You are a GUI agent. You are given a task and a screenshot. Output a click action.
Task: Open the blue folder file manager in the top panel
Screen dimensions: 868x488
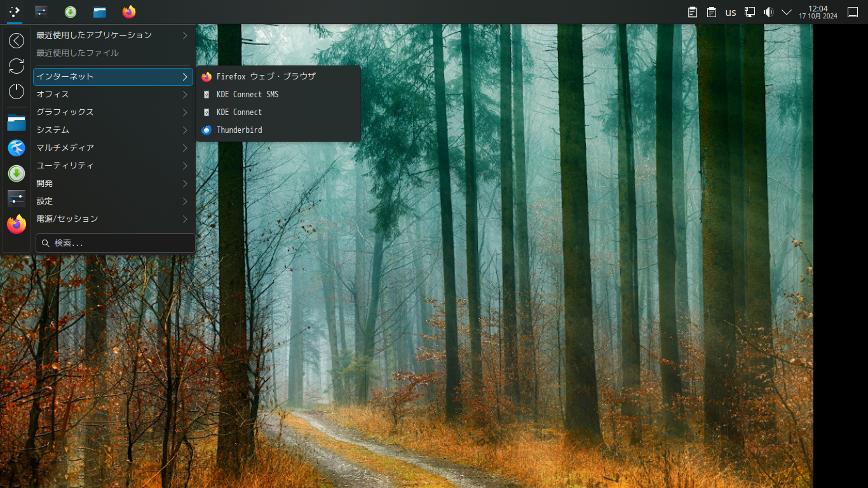tap(100, 11)
